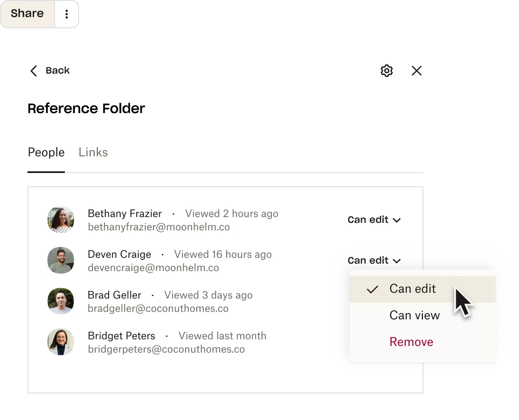Screen dimensions: 519x420
Task: Click Bridget Peters' profile avatar
Action: [x=61, y=342]
